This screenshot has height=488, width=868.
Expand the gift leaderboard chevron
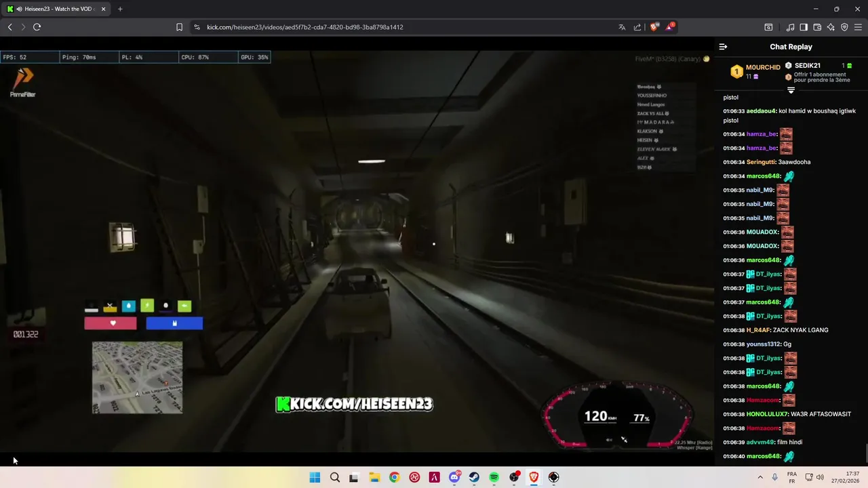[791, 90]
